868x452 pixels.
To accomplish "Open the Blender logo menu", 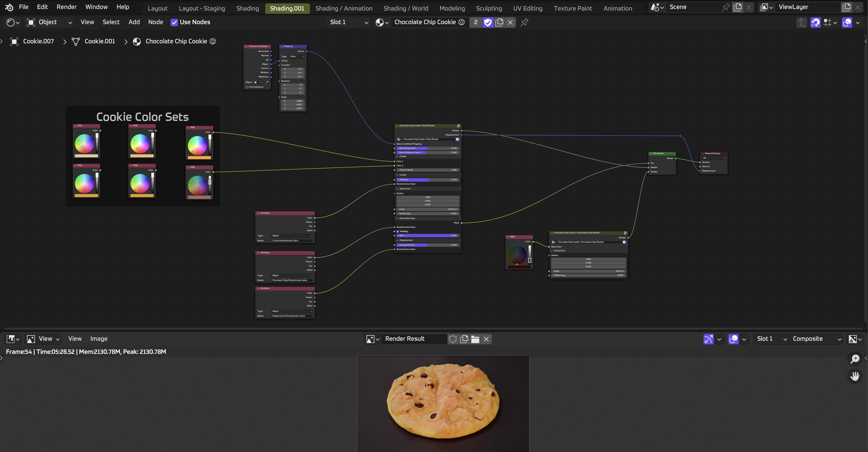I will (9, 7).
